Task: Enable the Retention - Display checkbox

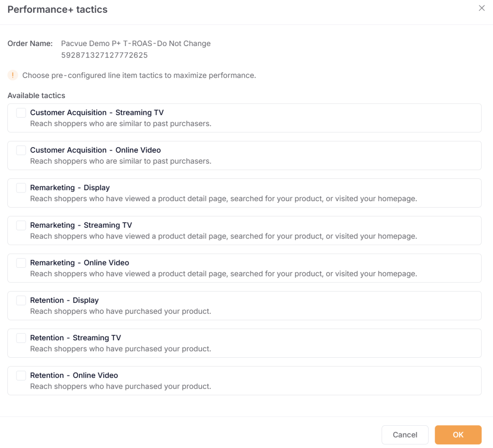Action: (x=21, y=300)
